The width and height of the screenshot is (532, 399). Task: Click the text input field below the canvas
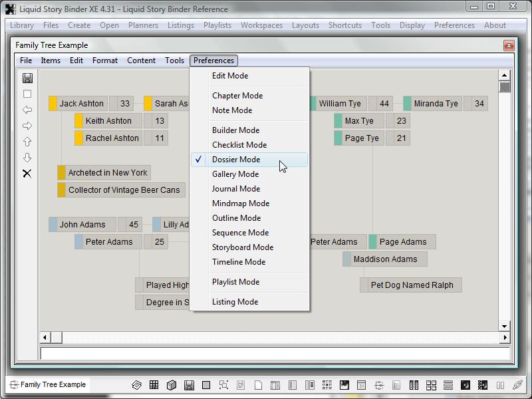pyautogui.click(x=275, y=354)
